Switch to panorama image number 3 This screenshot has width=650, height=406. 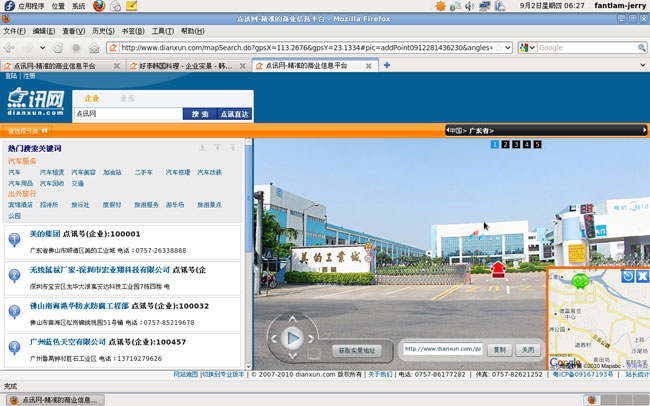tap(516, 144)
